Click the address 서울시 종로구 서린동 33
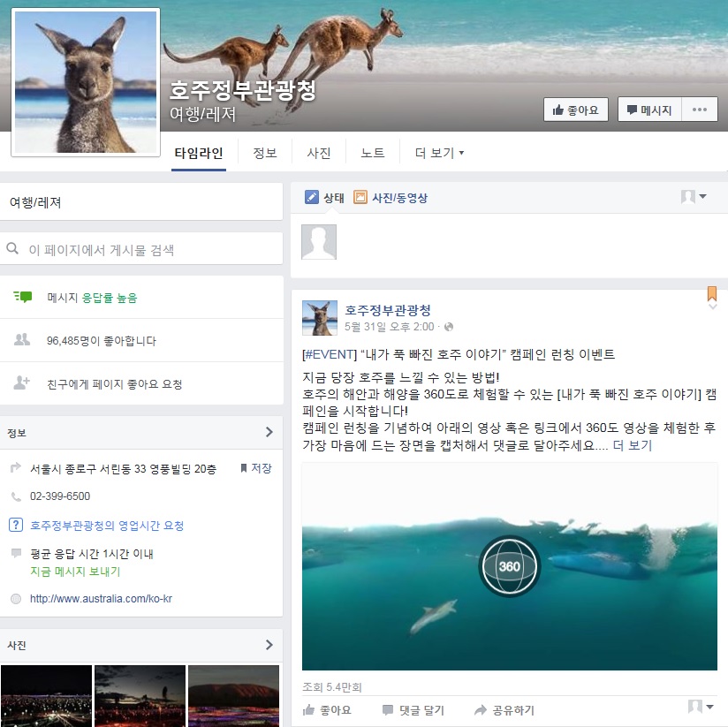Image resolution: width=728 pixels, height=727 pixels. pos(123,469)
